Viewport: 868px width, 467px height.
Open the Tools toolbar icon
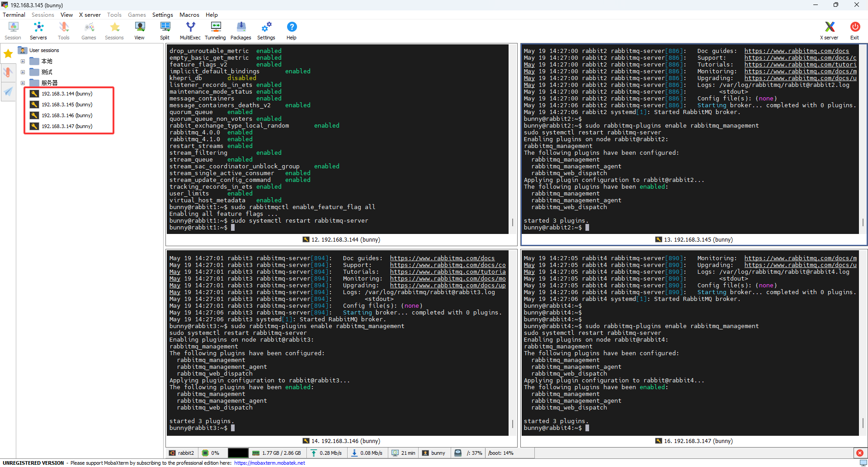point(64,31)
